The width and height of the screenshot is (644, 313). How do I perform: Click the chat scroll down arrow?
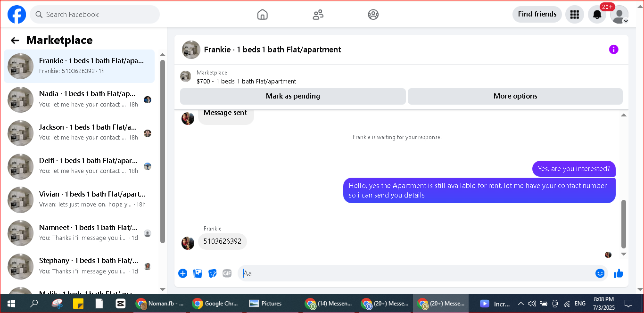point(624,254)
